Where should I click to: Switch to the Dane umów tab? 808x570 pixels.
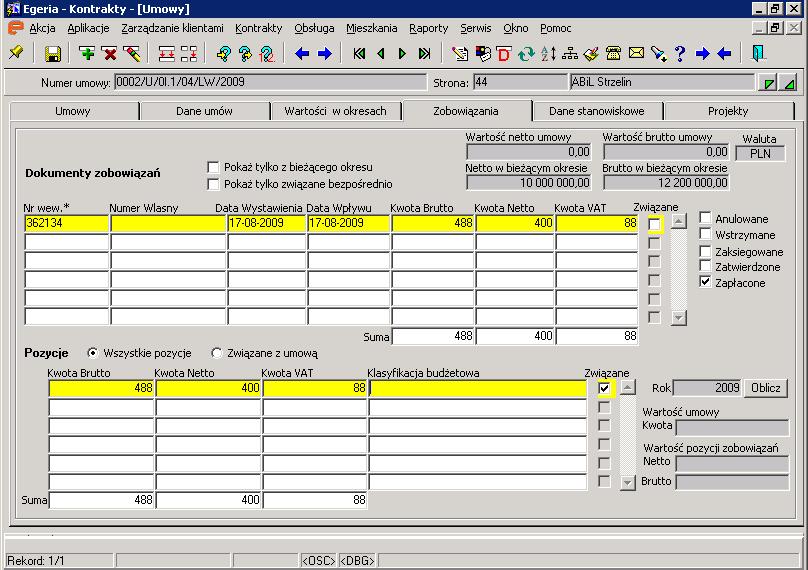point(204,111)
